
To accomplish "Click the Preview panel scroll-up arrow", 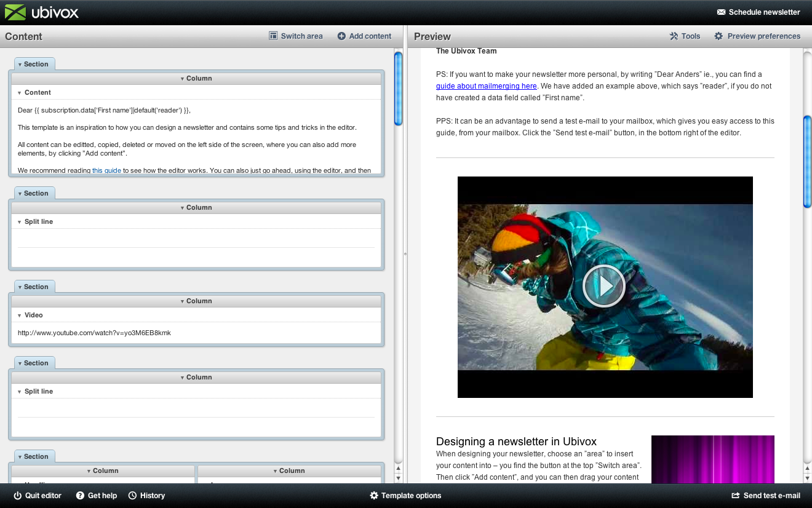I will (807, 469).
